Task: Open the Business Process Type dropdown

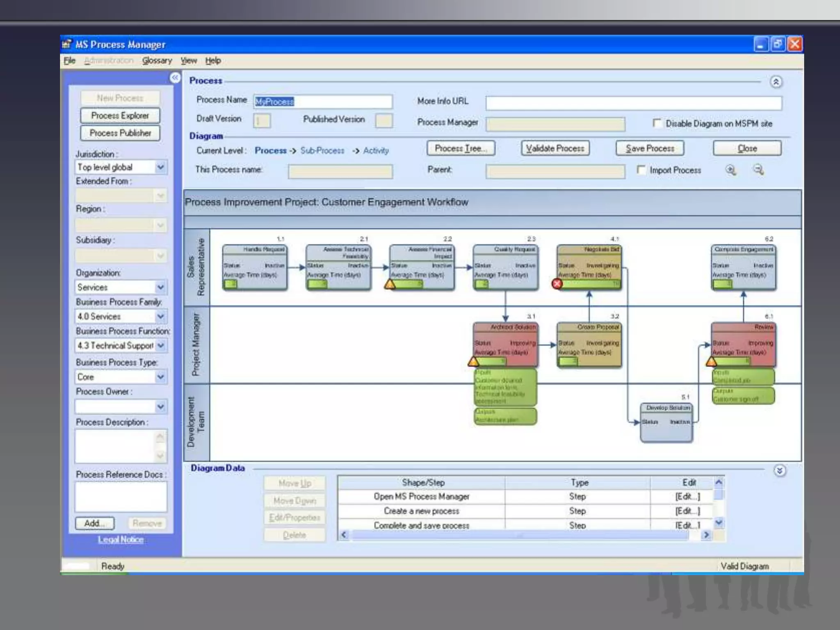Action: point(161,377)
